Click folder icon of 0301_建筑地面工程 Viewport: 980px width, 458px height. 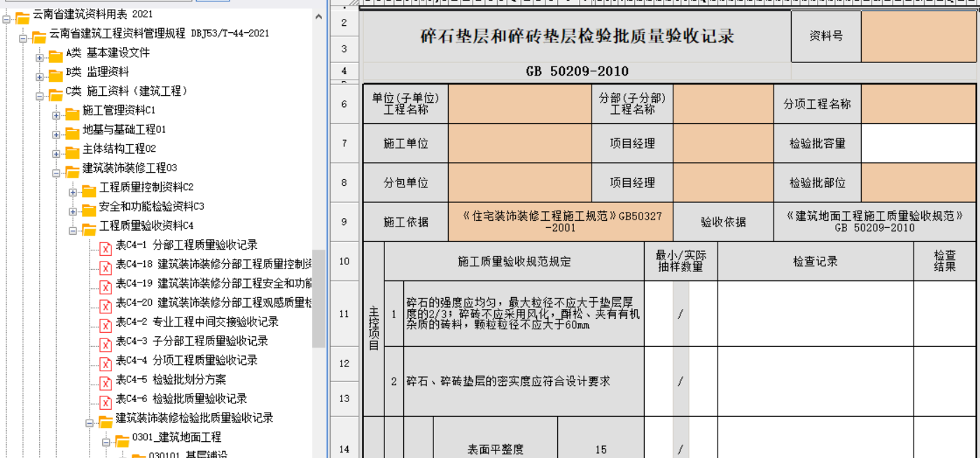[122, 441]
